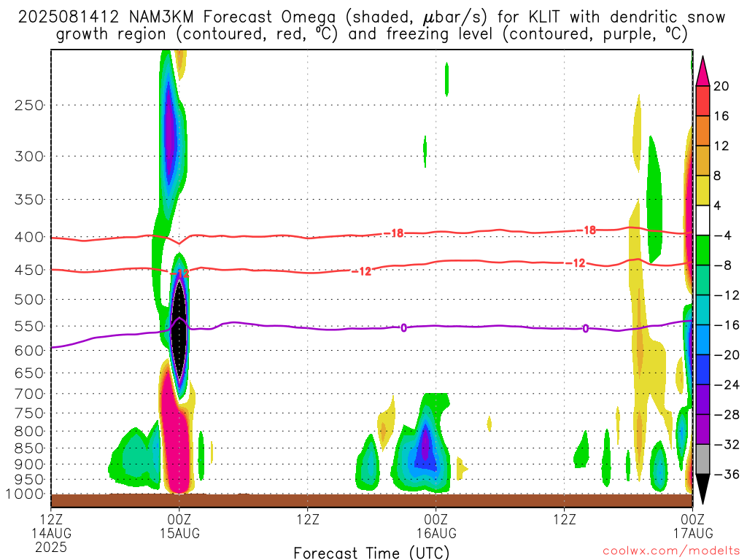Viewport: 747px width, 560px height.
Task: Click the magenta arrow above 20 on colorbar
Action: 703,71
